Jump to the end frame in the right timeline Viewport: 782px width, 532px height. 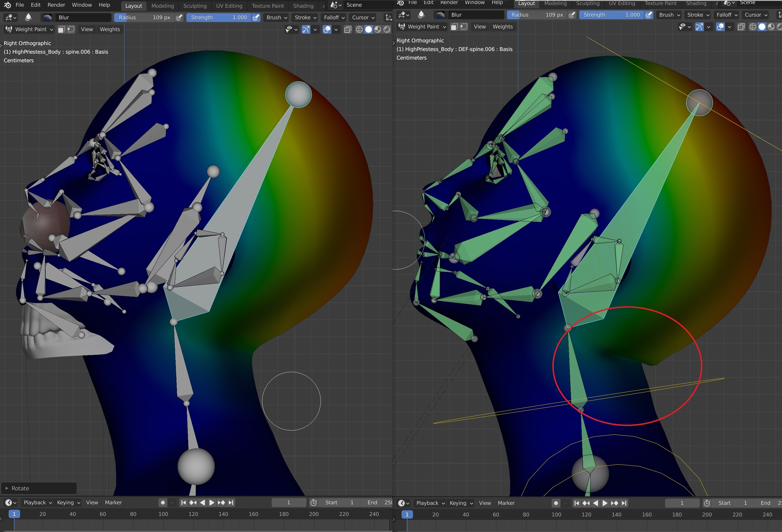(624, 503)
